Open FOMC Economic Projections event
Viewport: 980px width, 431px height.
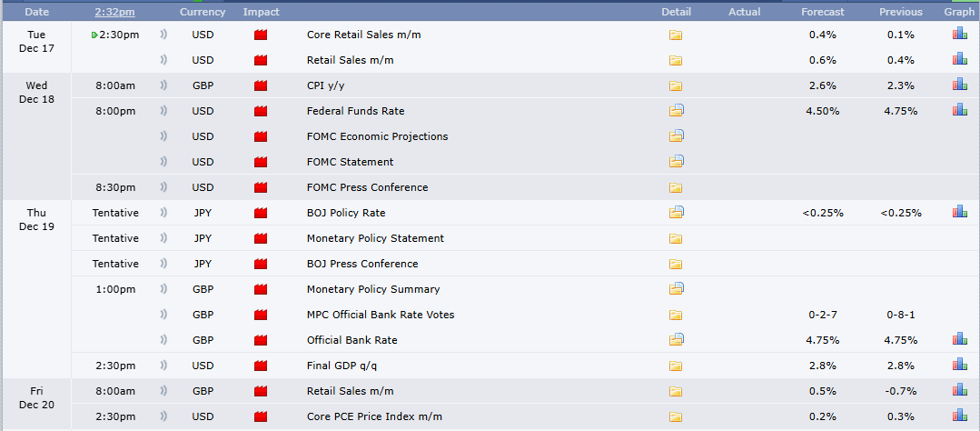tap(378, 136)
